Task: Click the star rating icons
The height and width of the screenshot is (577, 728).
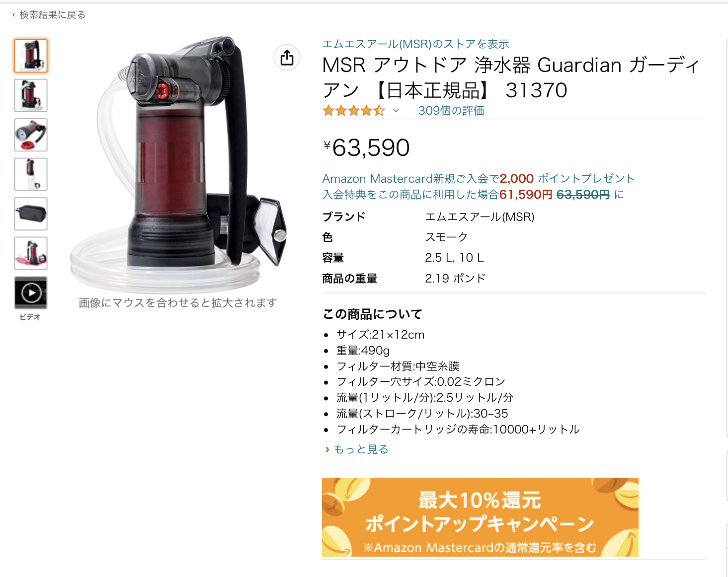Action: (x=354, y=111)
